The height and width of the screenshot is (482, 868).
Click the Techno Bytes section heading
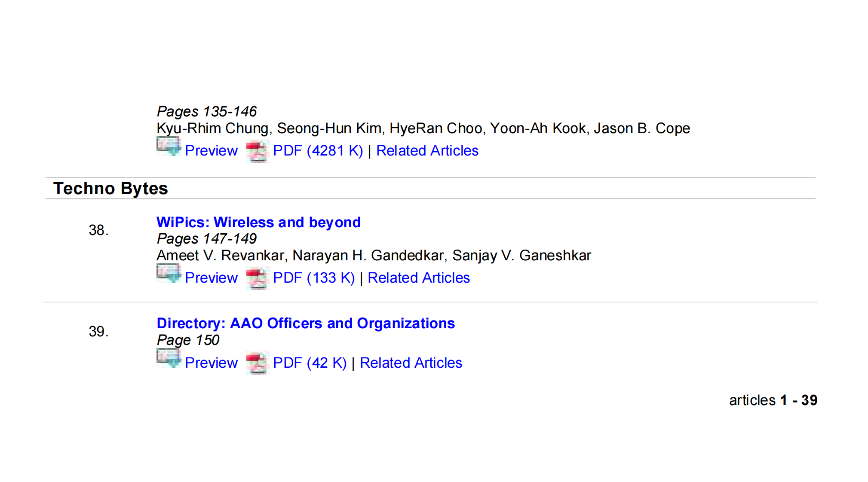[x=110, y=189]
